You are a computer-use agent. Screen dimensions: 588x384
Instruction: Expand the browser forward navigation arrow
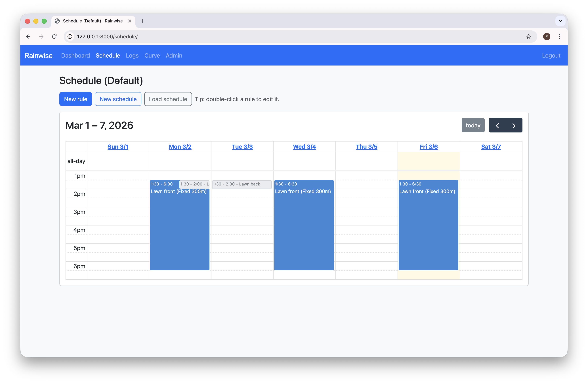(x=41, y=36)
